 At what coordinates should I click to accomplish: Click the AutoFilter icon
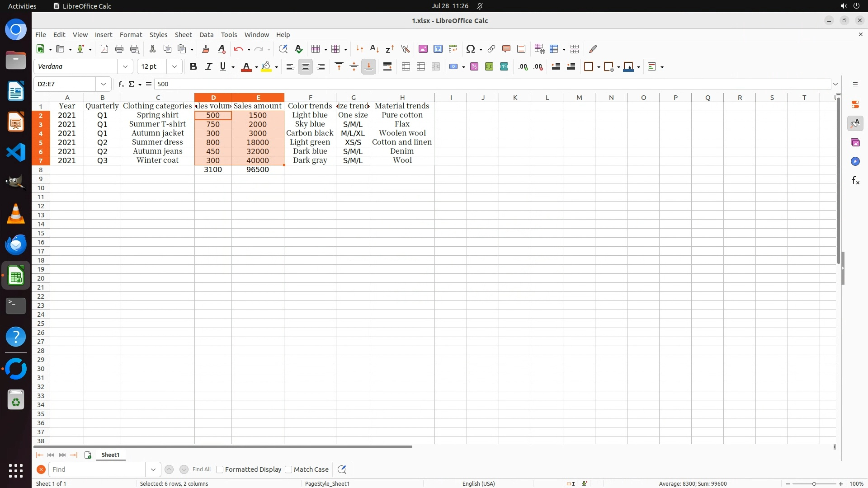[405, 49]
